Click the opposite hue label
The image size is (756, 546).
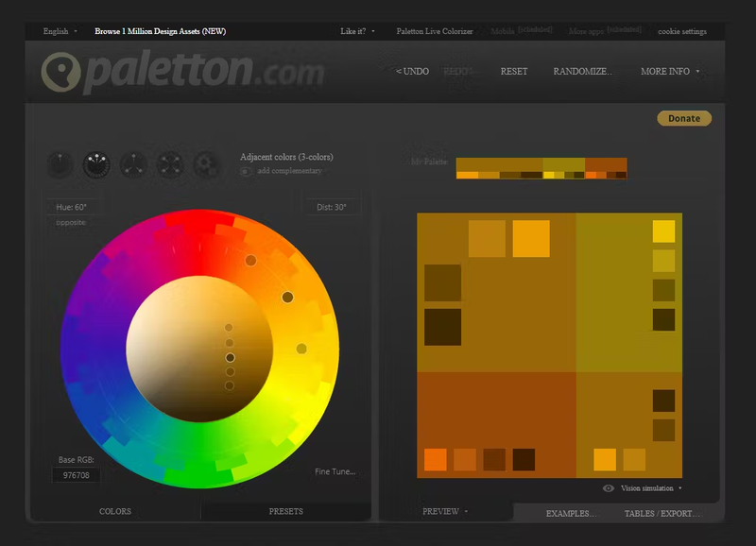tap(71, 223)
